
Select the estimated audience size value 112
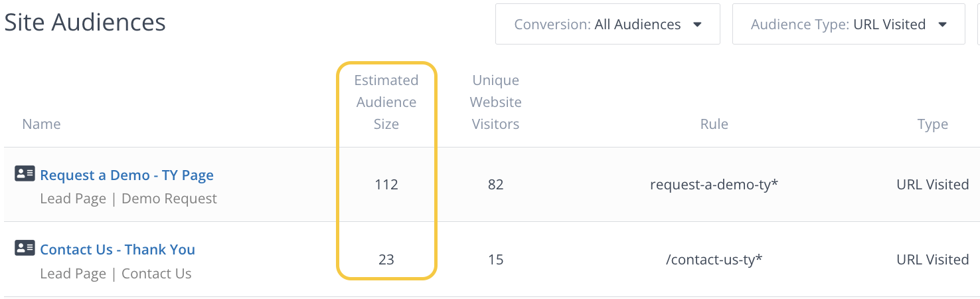tap(386, 185)
